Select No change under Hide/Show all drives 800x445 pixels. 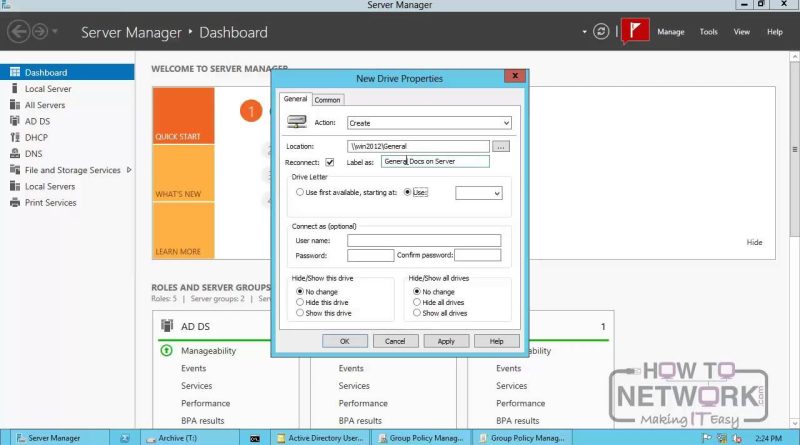coord(417,291)
